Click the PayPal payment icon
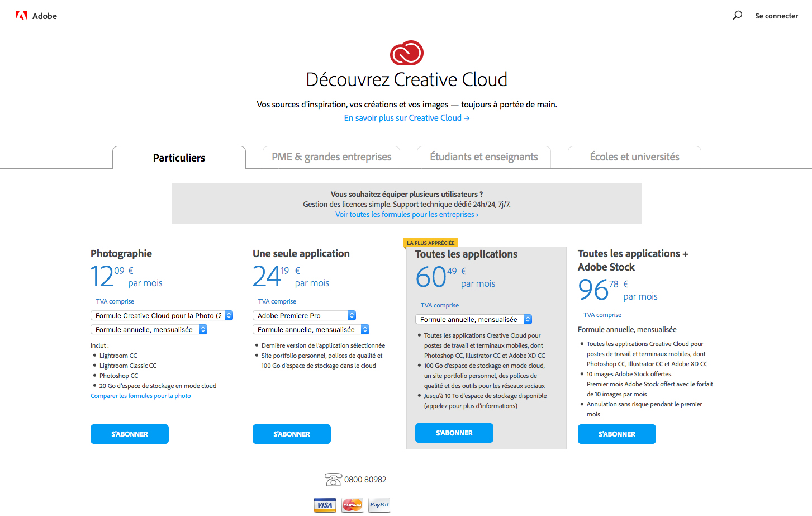 [379, 505]
